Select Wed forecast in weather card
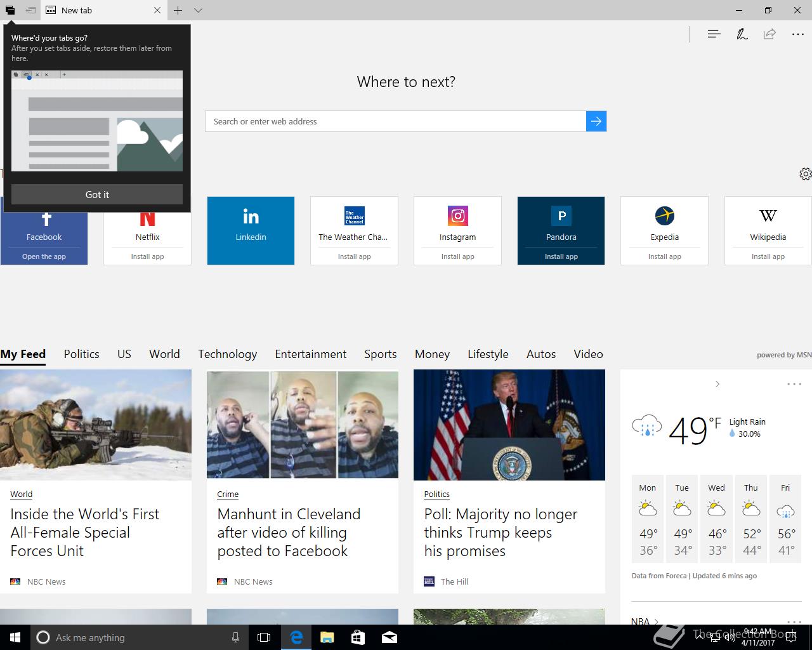This screenshot has width=812, height=650. point(716,519)
